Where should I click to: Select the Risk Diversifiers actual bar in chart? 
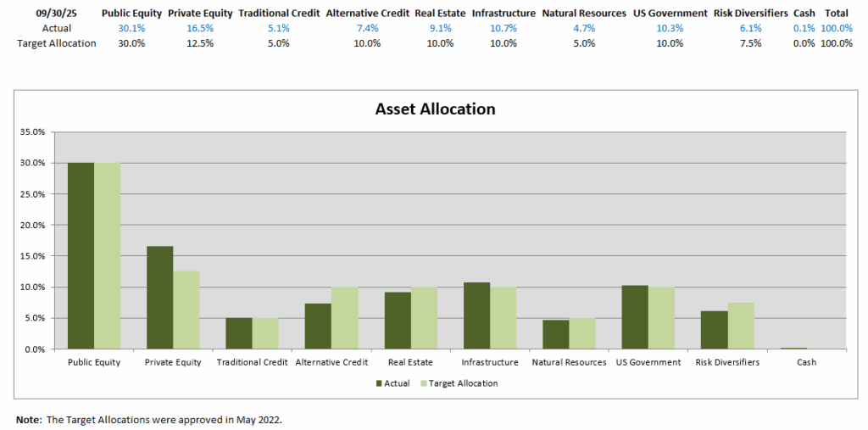(x=714, y=330)
